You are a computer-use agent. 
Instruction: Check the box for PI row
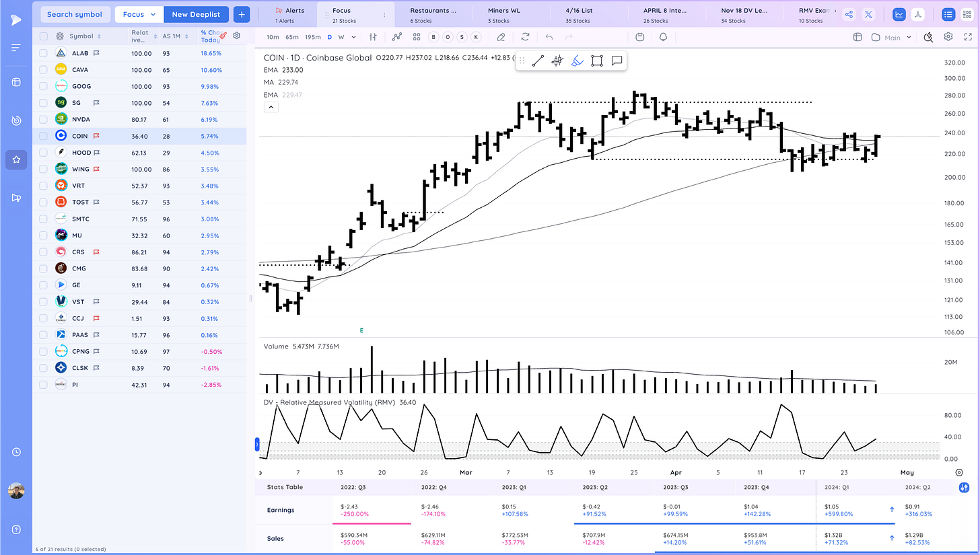(x=44, y=385)
